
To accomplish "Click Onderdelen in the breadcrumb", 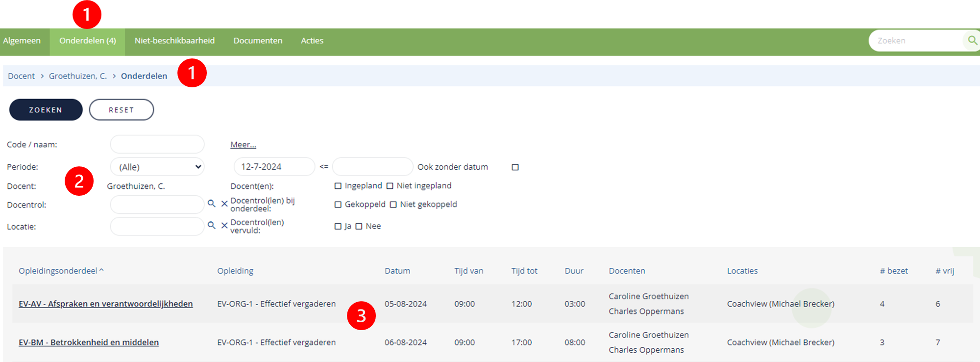I will coord(144,76).
